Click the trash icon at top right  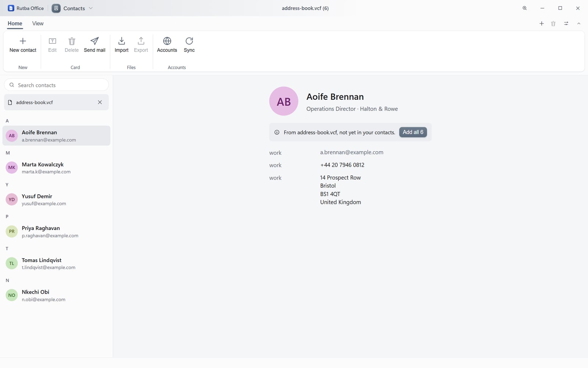coord(553,24)
